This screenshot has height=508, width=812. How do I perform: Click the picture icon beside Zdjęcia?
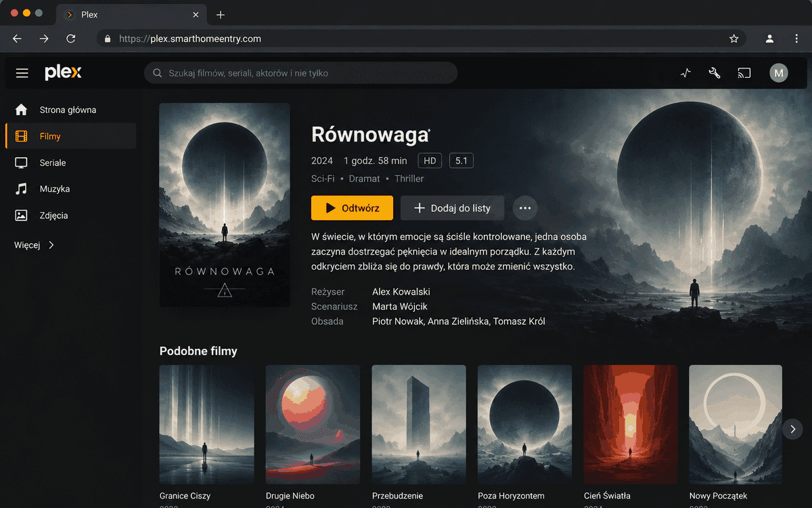tap(22, 215)
